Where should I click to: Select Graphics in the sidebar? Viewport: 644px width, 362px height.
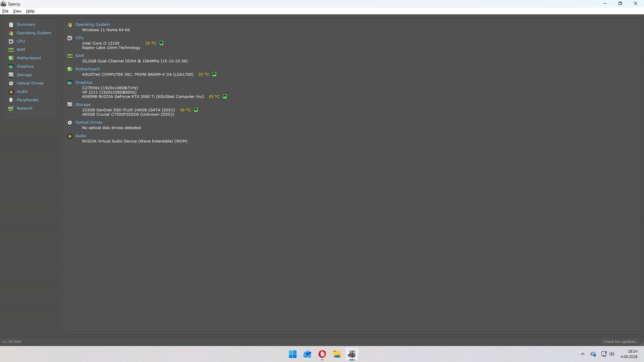(x=25, y=67)
